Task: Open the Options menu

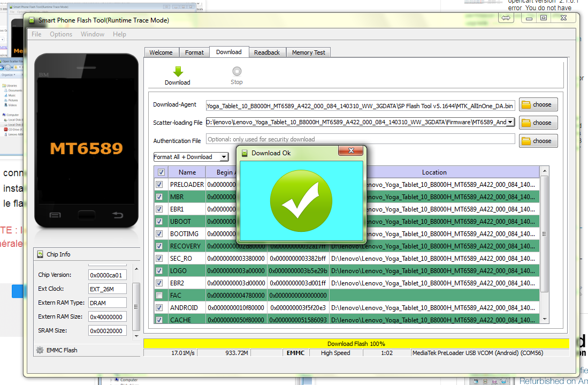Action: [61, 34]
